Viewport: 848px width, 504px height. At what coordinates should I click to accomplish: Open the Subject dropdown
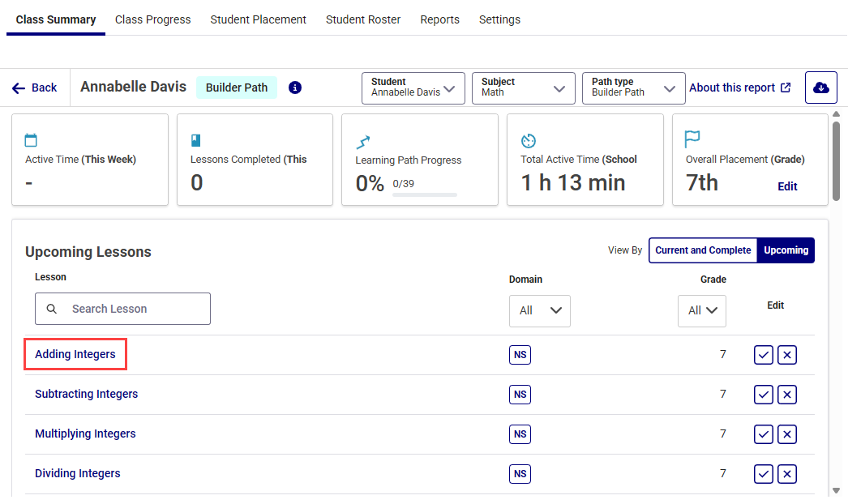pyautogui.click(x=524, y=88)
